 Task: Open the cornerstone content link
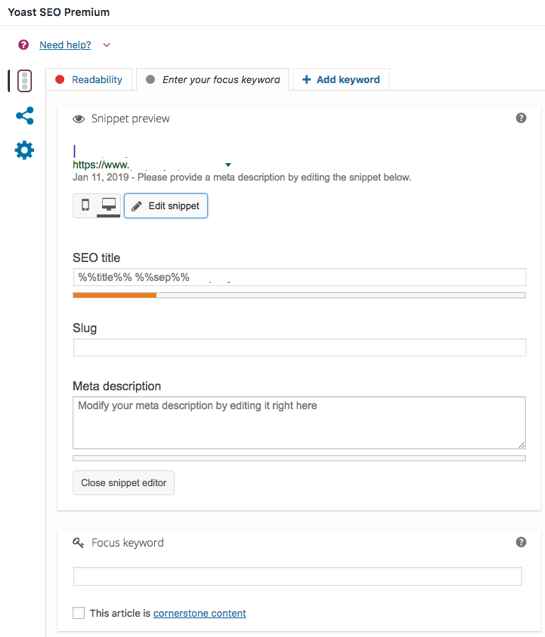[x=199, y=613]
